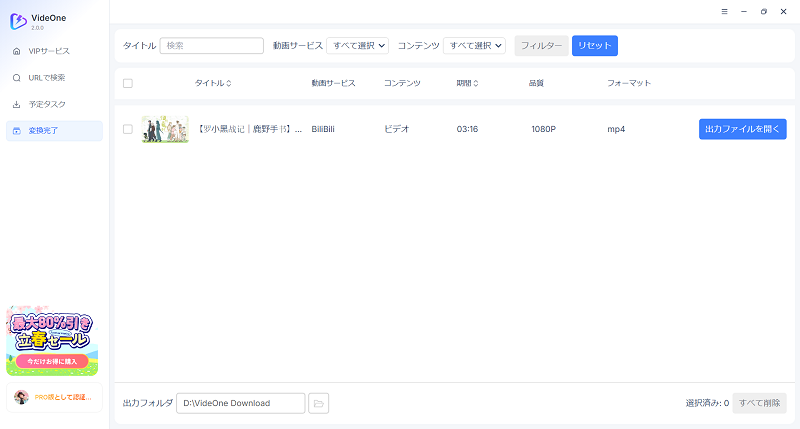800x429 pixels.
Task: Restore the VideOne window size
Action: point(764,11)
